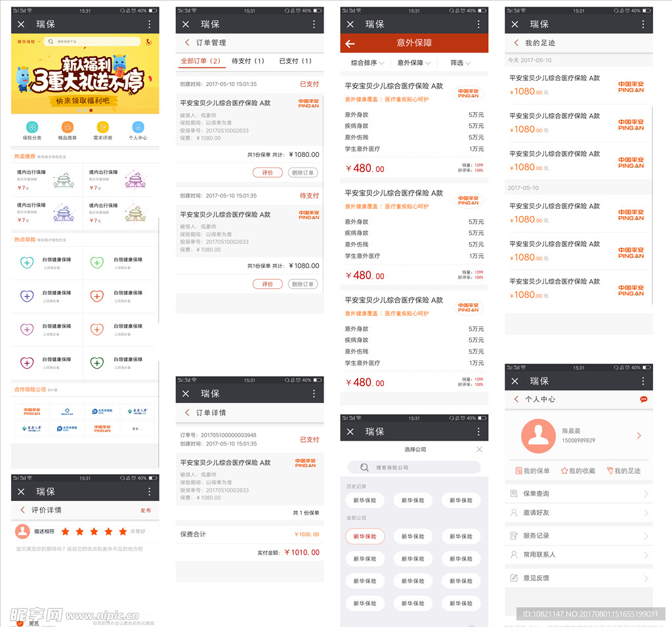Expand the 保单查询 row chevron
The height and width of the screenshot is (627, 672).
coord(646,494)
